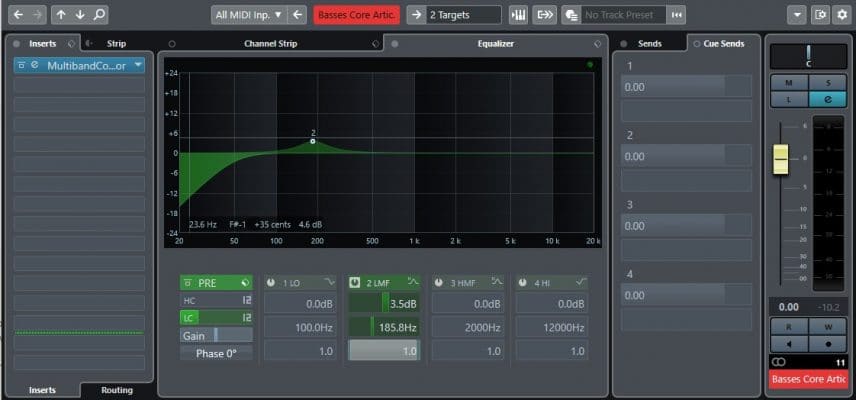Open the No Track Preset field
The image size is (856, 400).
point(623,15)
